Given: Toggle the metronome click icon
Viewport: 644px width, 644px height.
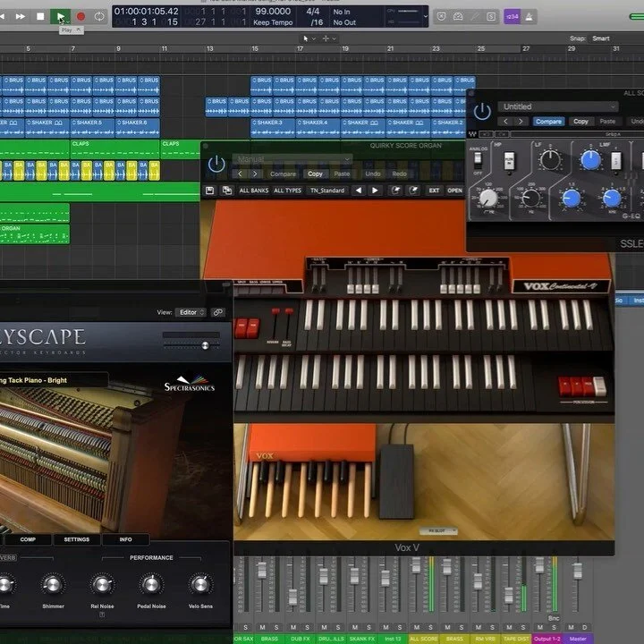Looking at the screenshot, I should point(529,16).
